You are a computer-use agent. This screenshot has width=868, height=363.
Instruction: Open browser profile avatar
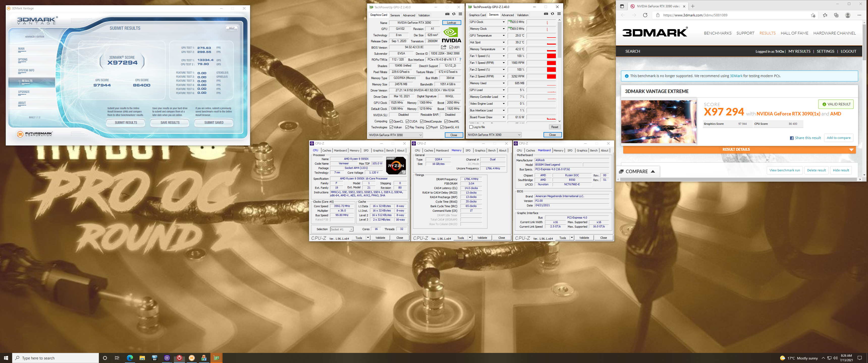pyautogui.click(x=848, y=15)
